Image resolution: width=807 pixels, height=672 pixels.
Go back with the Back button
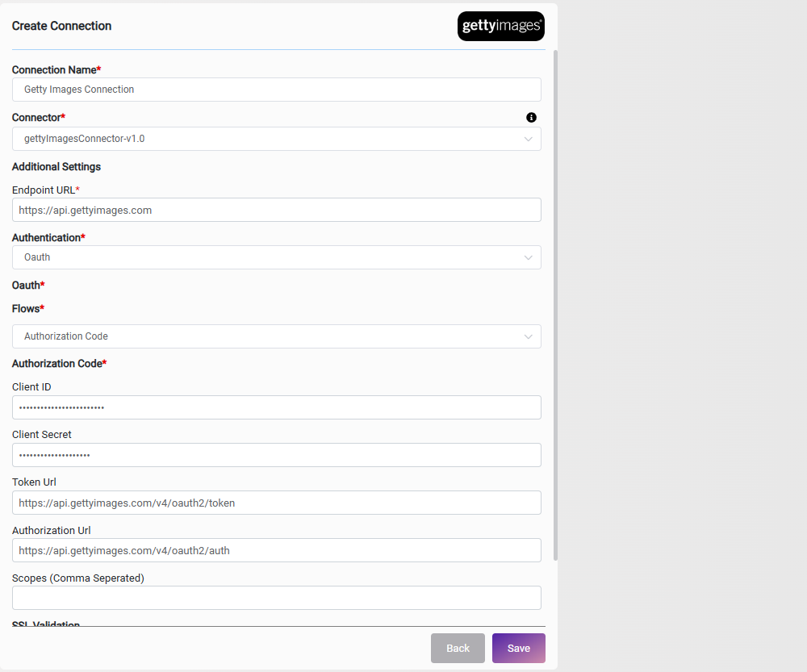pyautogui.click(x=458, y=649)
